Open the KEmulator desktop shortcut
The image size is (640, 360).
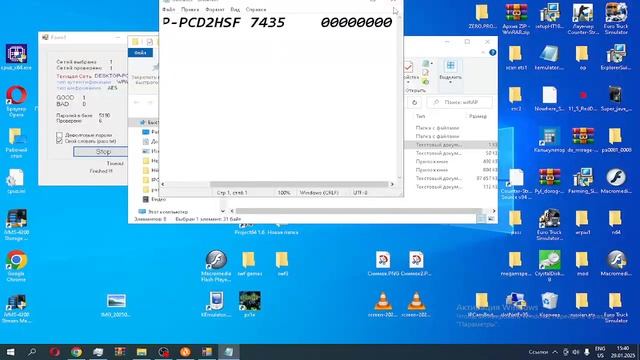coord(216,304)
